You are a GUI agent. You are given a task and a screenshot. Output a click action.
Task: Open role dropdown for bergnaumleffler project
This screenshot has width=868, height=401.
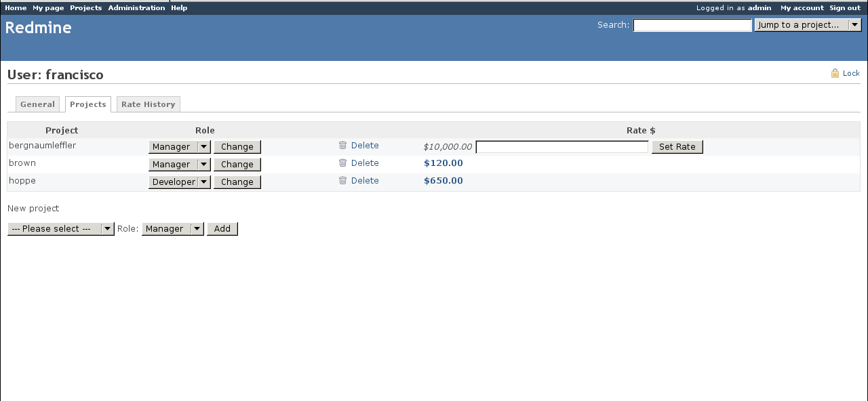click(180, 146)
